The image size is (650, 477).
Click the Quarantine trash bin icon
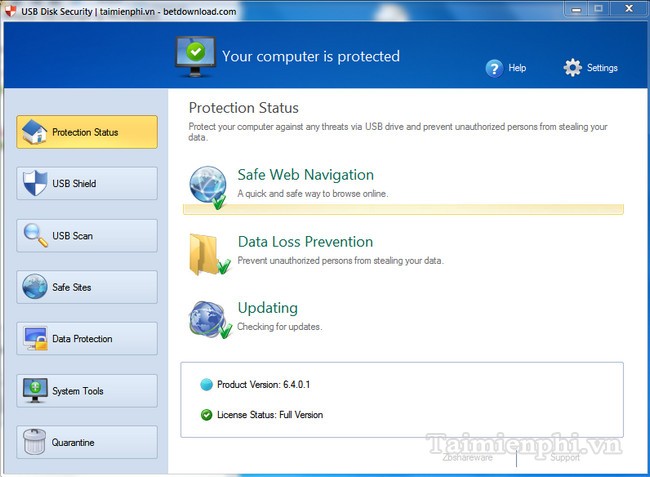35,443
